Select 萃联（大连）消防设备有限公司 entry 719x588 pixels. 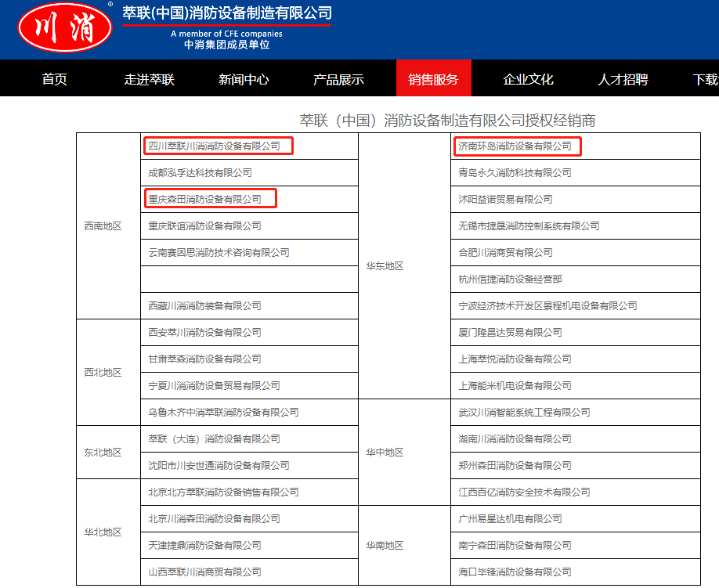[214, 438]
